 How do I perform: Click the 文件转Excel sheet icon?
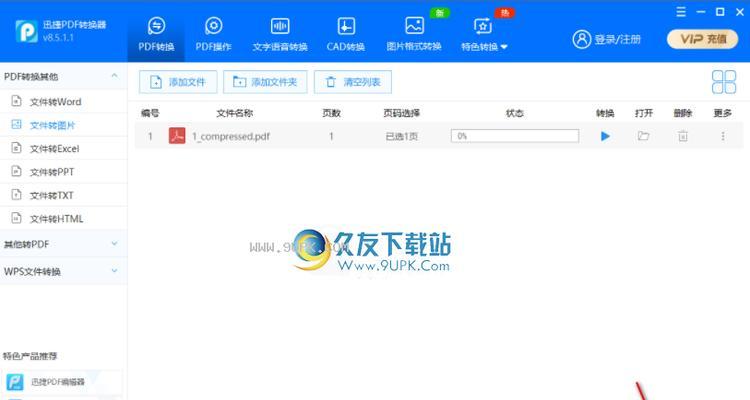(x=16, y=148)
